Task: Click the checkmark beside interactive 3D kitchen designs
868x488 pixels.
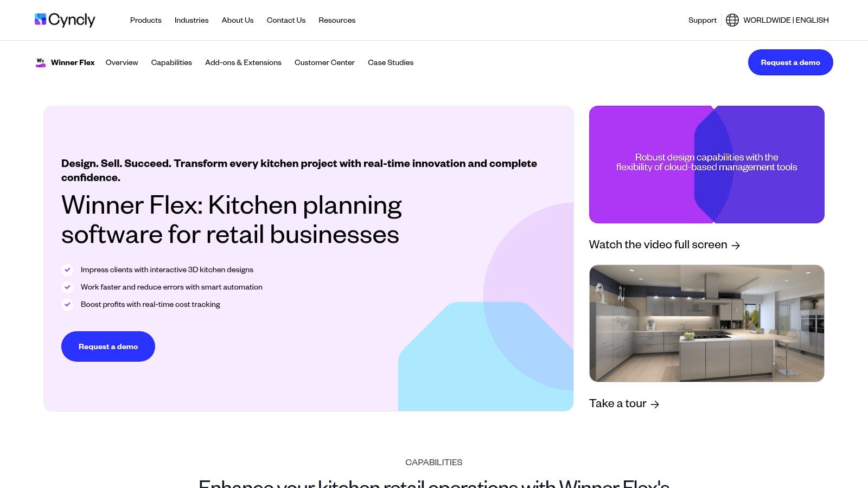Action: (x=67, y=269)
